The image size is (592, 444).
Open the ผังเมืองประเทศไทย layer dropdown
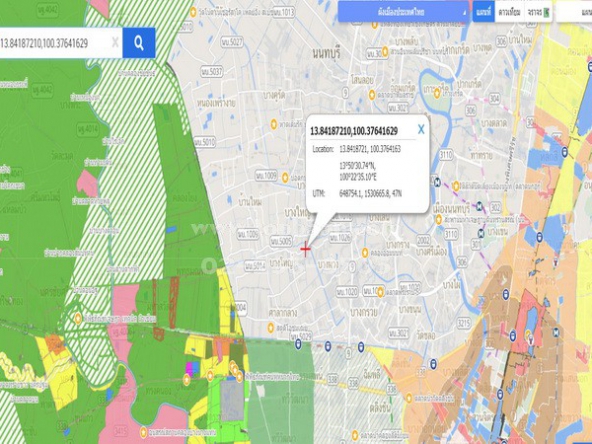pyautogui.click(x=403, y=12)
